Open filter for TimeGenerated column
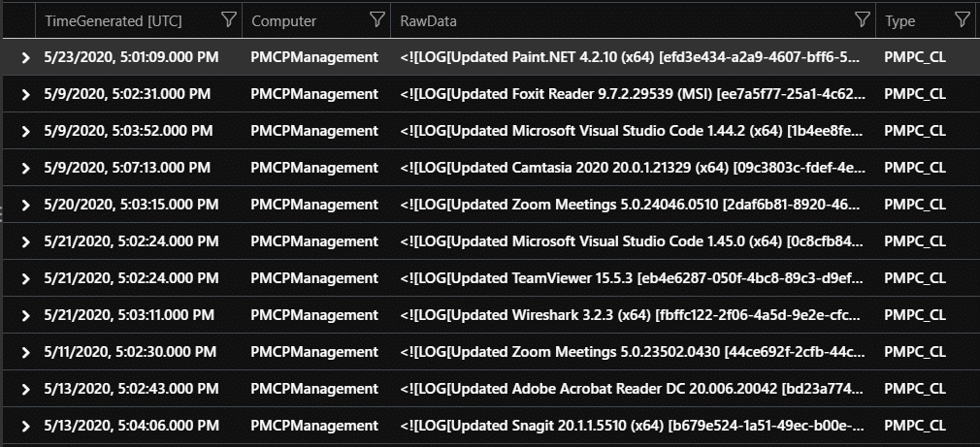Screen dimensions: 980x447 tap(229, 20)
